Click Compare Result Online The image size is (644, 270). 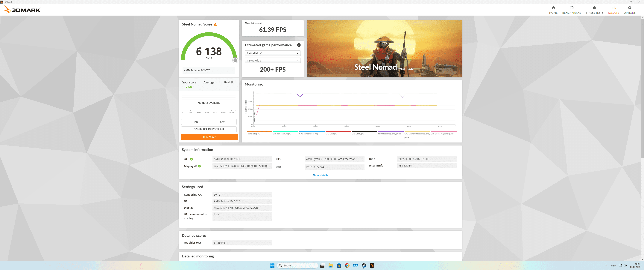point(209,130)
